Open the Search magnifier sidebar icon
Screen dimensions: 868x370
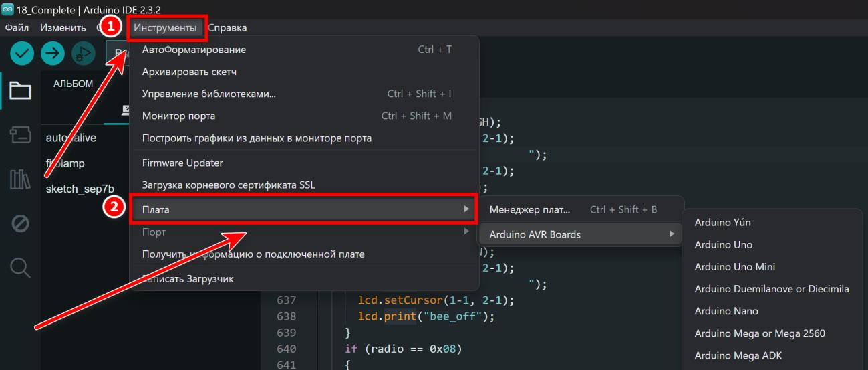pos(20,268)
